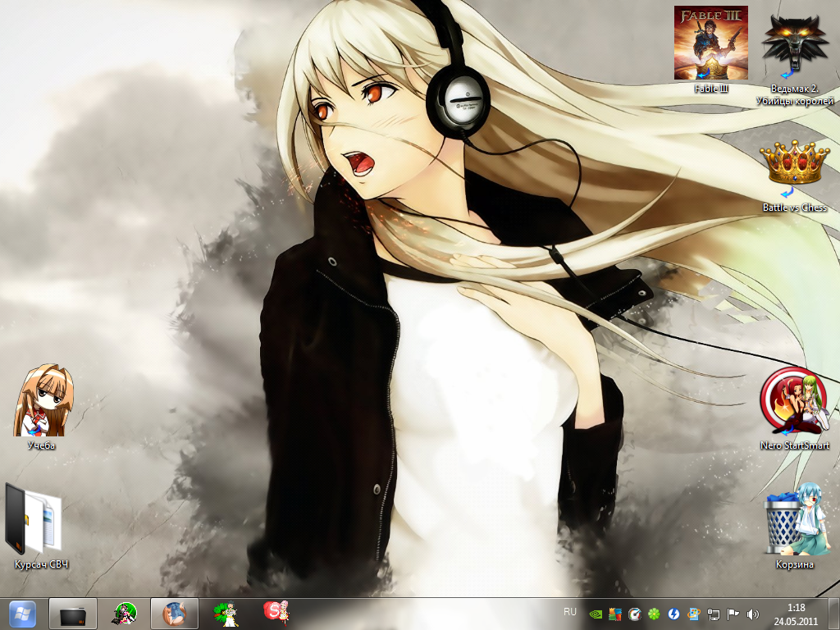
Task: Open the network connection tray icon
Action: click(713, 614)
